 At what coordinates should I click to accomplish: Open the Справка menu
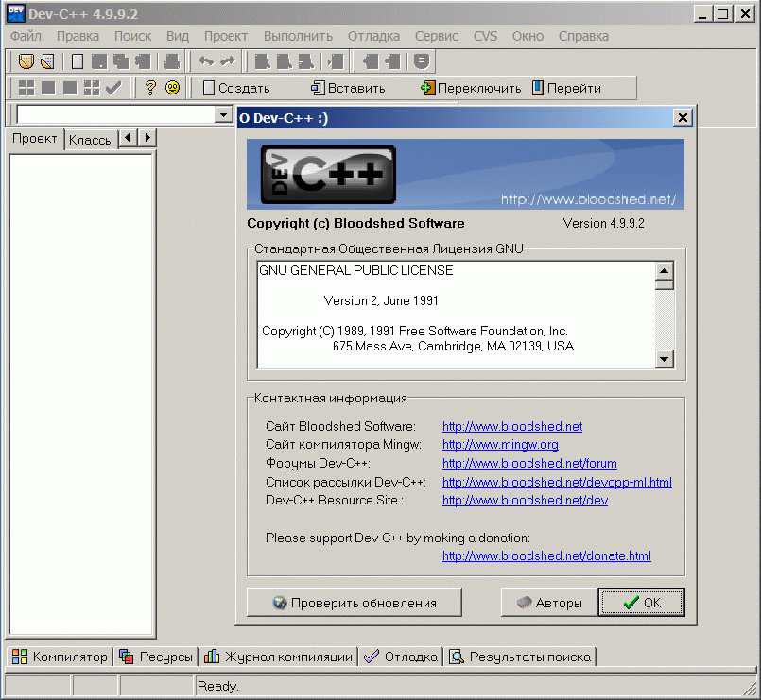[583, 36]
